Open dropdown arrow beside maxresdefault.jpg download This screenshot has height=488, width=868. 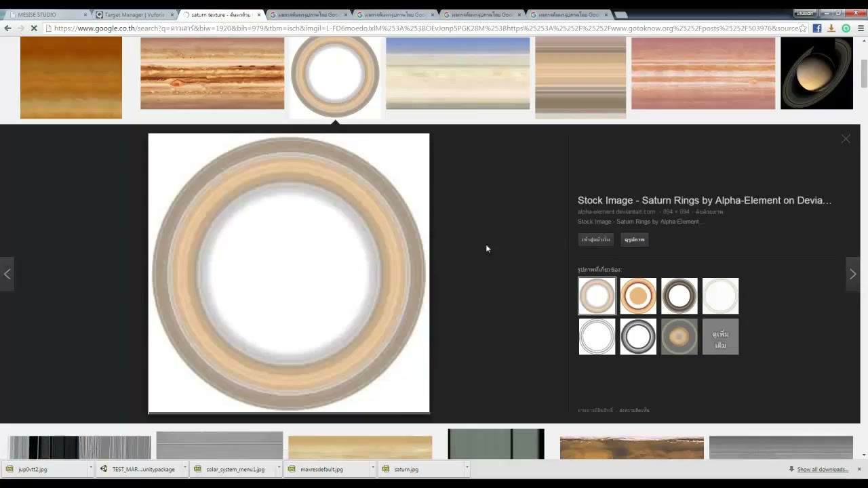[372, 468]
